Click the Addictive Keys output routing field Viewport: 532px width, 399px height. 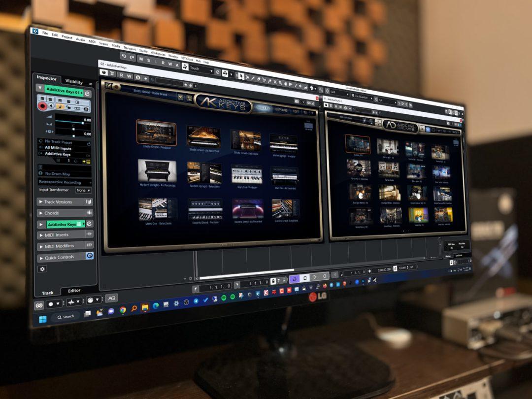(x=64, y=154)
